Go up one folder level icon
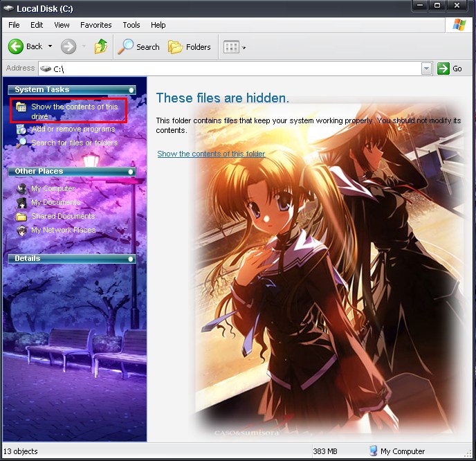476x461 pixels. pos(100,46)
